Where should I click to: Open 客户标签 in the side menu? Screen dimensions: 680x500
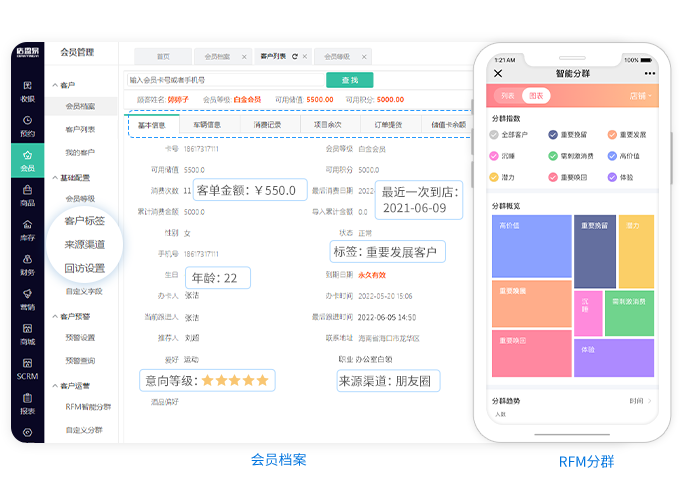(85, 221)
